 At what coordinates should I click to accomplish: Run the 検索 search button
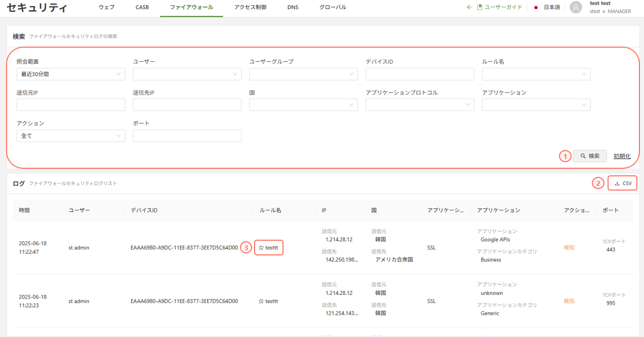[x=590, y=156]
